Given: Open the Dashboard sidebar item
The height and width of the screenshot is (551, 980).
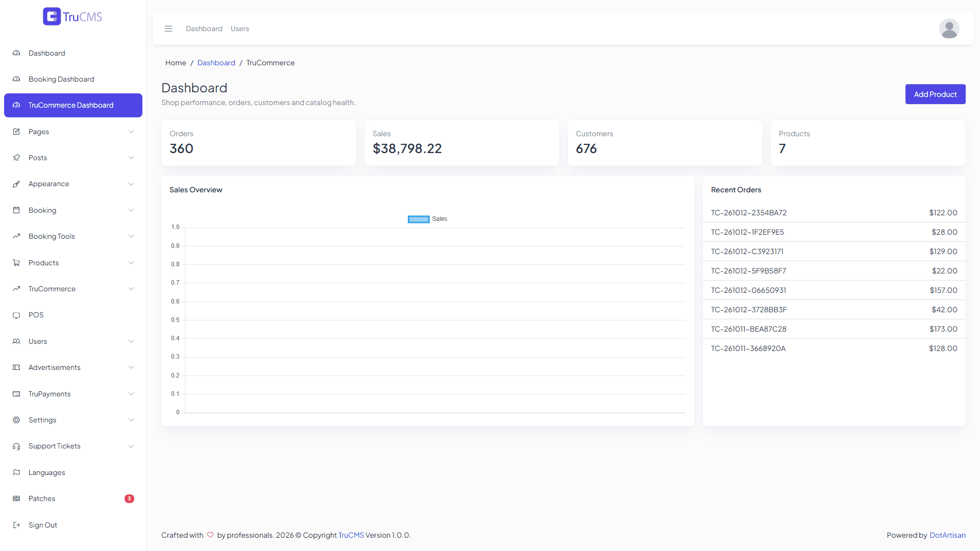Looking at the screenshot, I should click(x=73, y=53).
